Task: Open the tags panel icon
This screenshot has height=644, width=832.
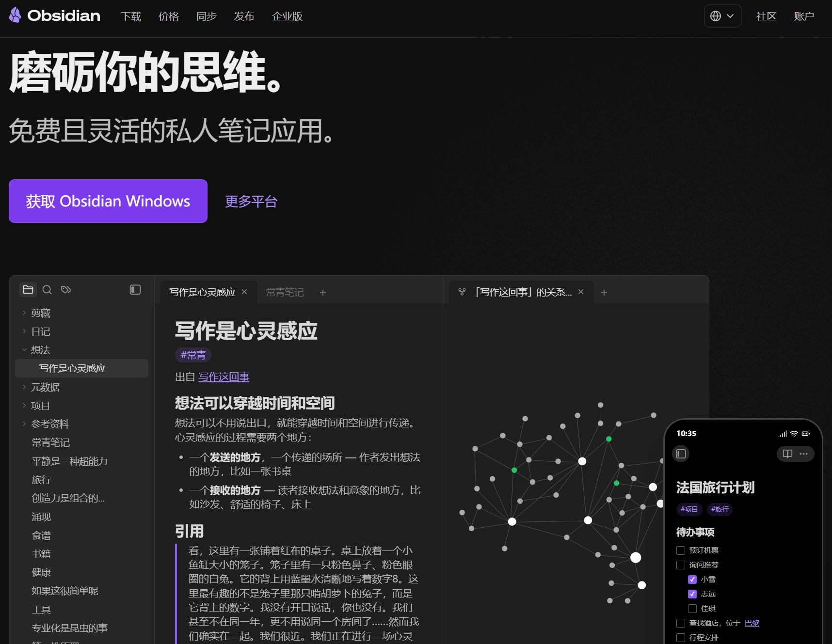Action: tap(66, 289)
